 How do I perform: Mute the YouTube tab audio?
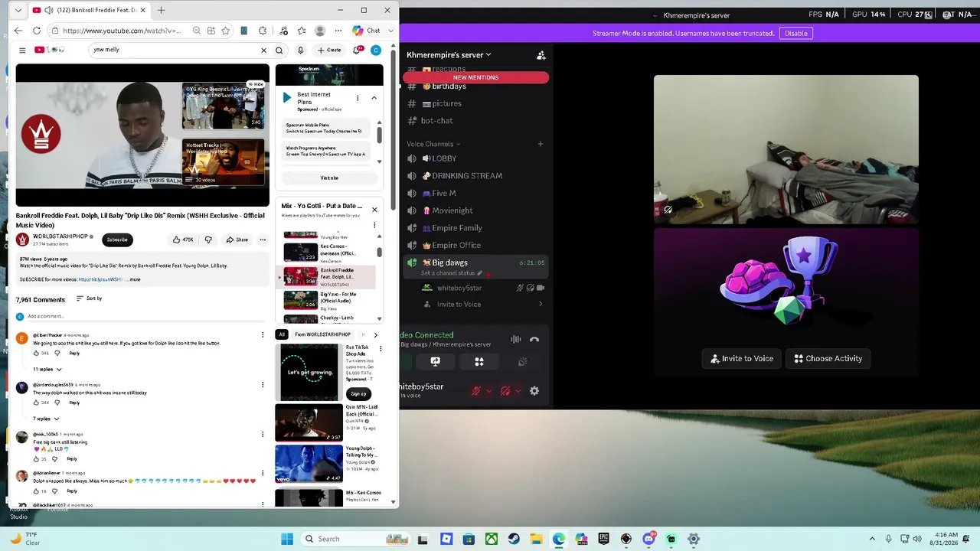49,10
